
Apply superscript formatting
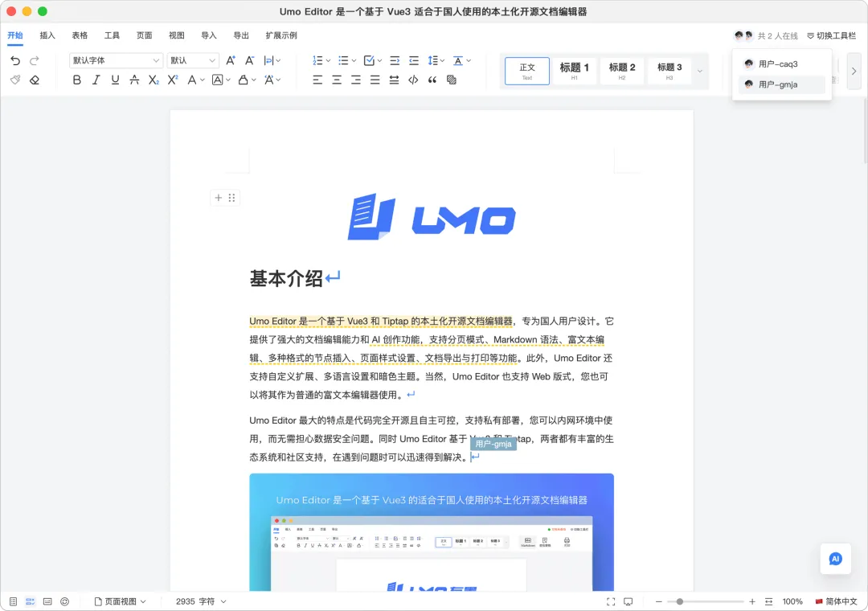tap(173, 80)
